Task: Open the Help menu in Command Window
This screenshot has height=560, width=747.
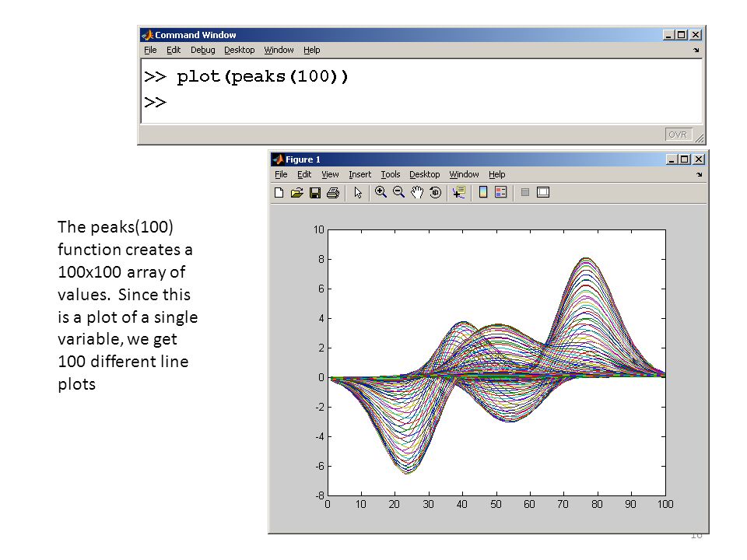Action: [311, 50]
